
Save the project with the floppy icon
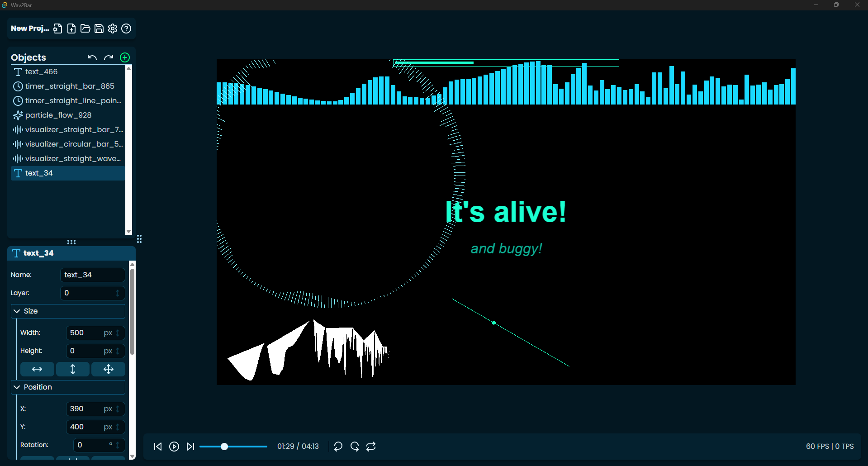pos(99,29)
